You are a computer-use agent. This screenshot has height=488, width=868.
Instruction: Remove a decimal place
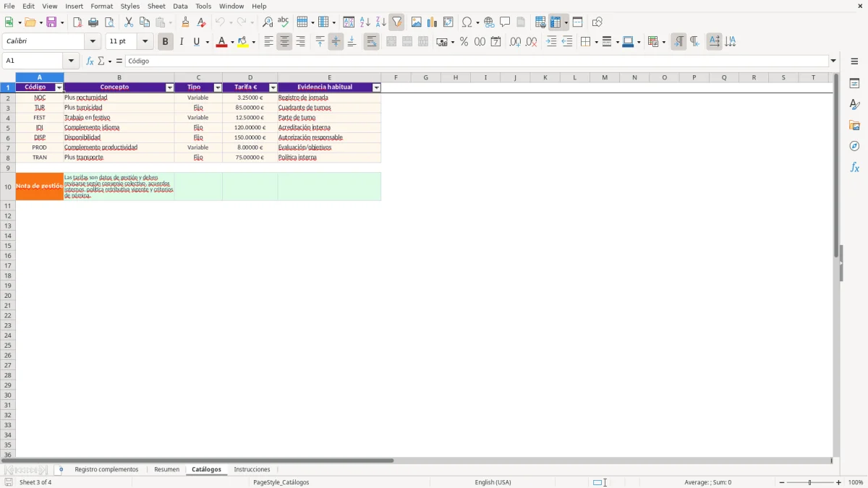[531, 42]
